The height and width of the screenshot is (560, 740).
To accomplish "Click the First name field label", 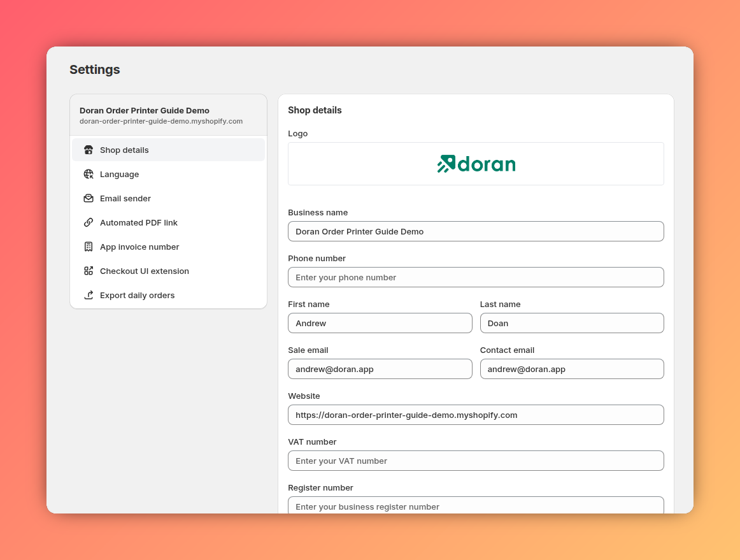I will click(309, 304).
